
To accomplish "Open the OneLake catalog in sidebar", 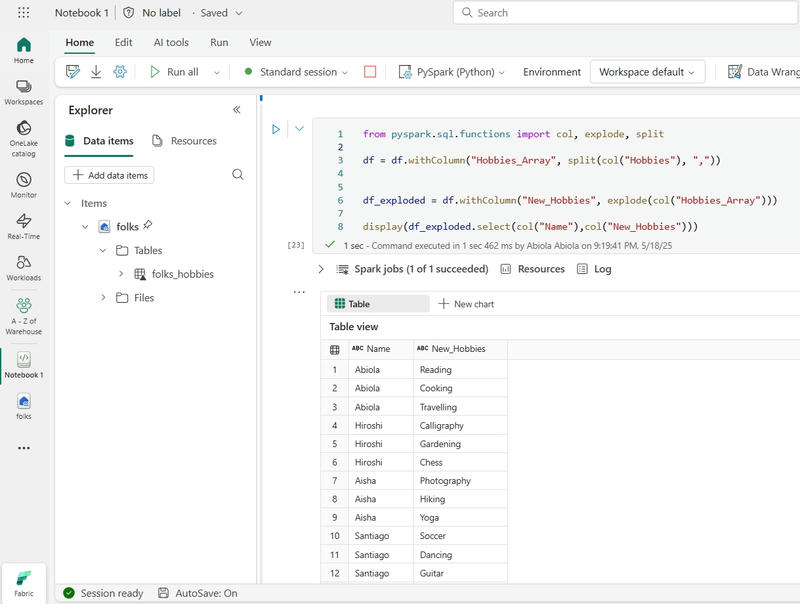I will [23, 134].
